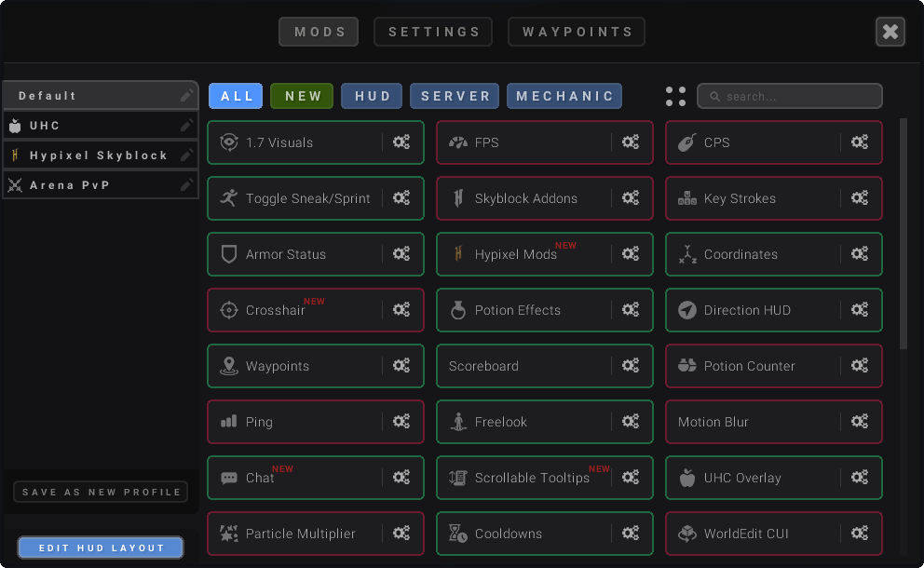Enable the Ping mod

294,422
